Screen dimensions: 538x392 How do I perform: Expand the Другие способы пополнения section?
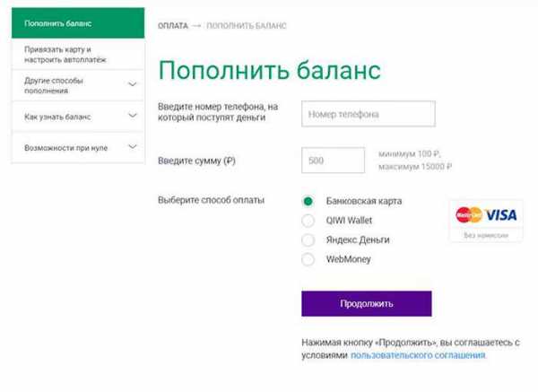pyautogui.click(x=133, y=85)
